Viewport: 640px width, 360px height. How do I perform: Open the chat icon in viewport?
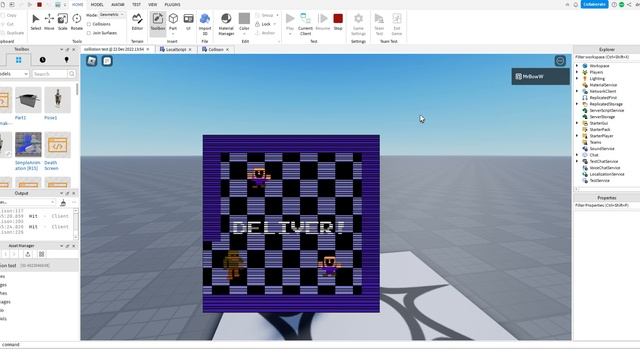coord(107,61)
